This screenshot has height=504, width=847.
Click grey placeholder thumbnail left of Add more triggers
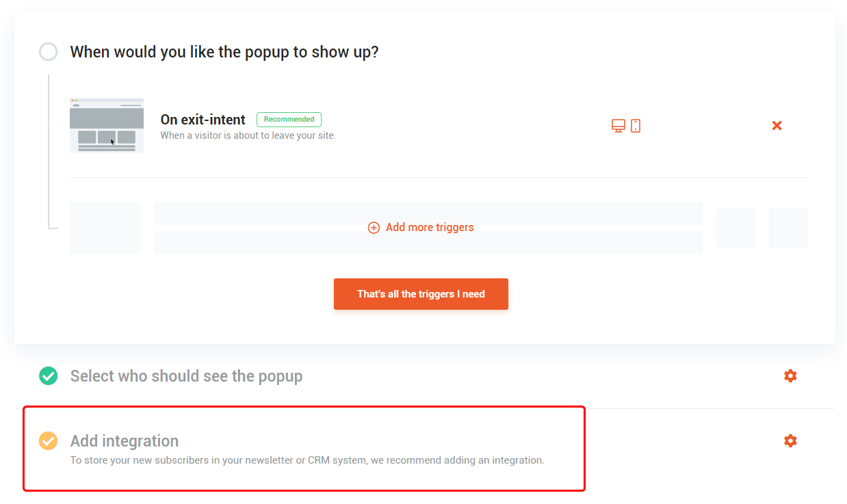[x=105, y=228]
